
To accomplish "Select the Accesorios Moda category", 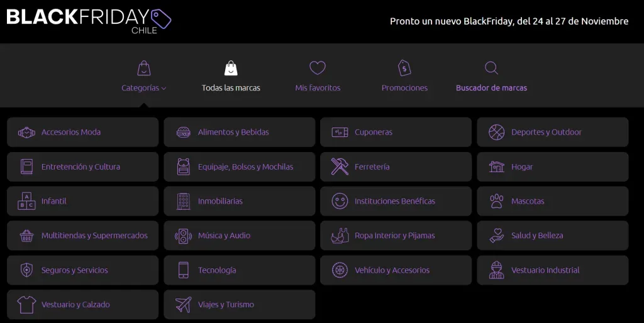I will (x=82, y=132).
